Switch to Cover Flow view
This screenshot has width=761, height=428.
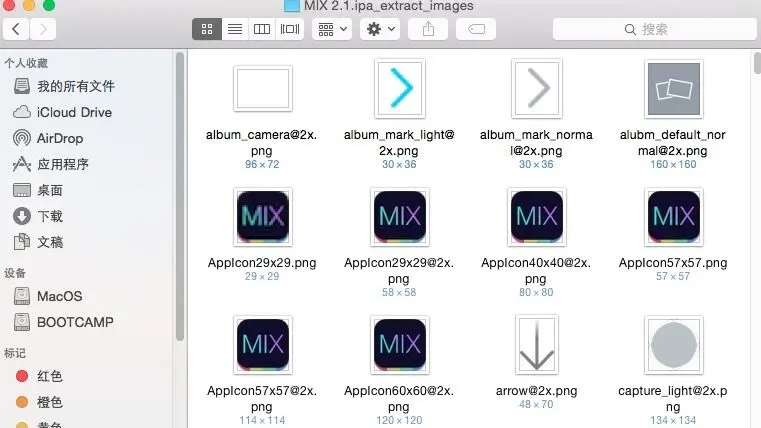(290, 29)
